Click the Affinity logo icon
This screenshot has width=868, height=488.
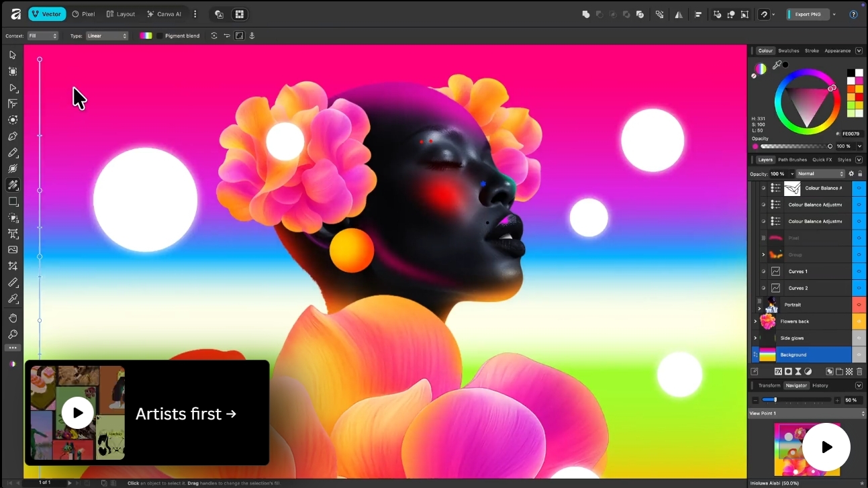coord(15,13)
